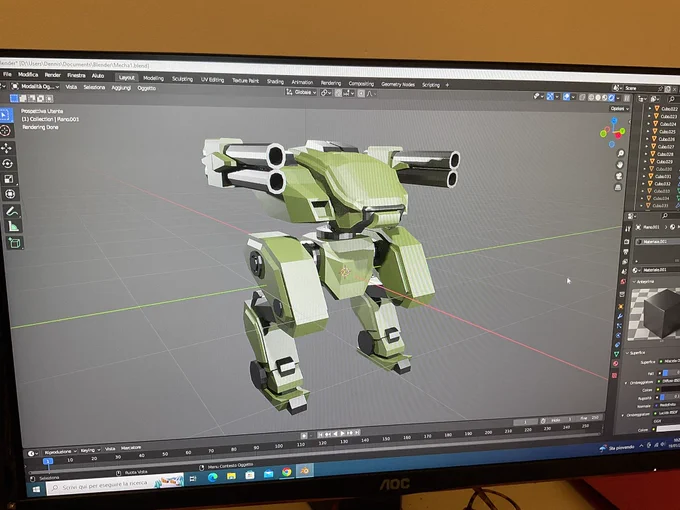
Task: Click the viewport zoom magnifier icon
Action: pyautogui.click(x=620, y=154)
